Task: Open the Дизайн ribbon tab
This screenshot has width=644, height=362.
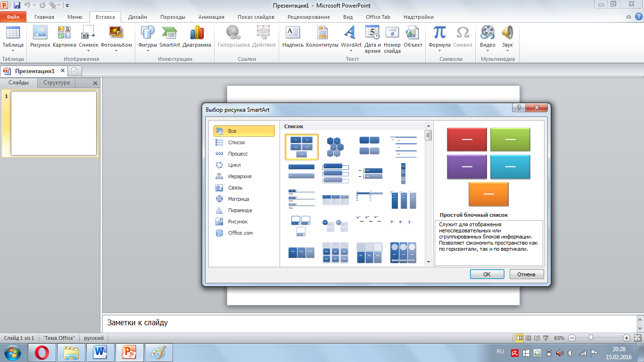Action: coord(138,17)
